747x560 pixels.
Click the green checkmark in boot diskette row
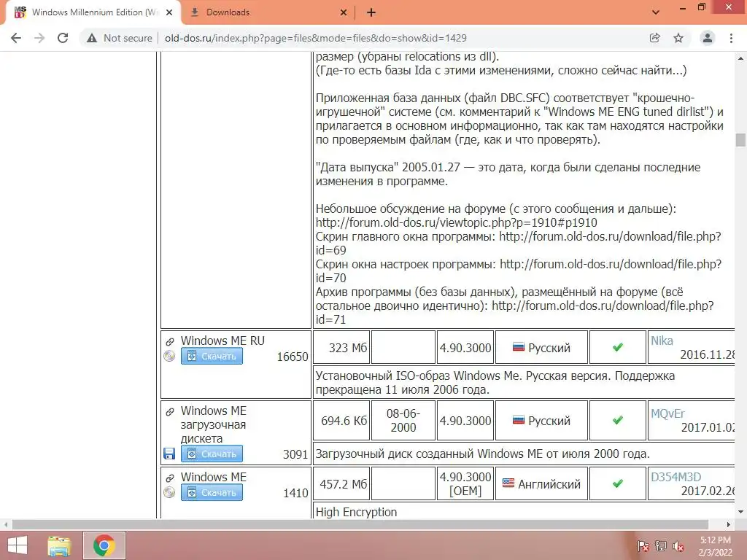click(618, 420)
